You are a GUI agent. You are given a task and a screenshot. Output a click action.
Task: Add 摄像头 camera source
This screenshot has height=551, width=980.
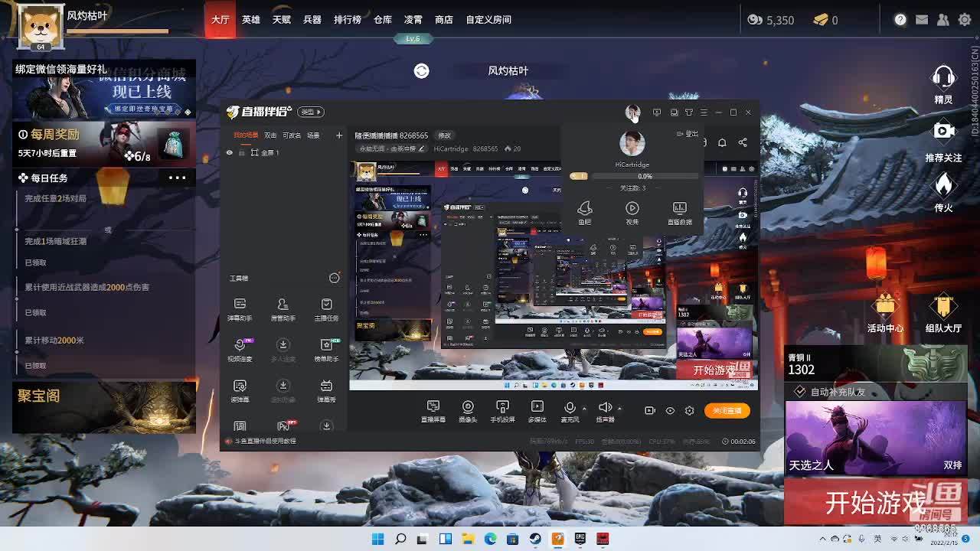[468, 411]
